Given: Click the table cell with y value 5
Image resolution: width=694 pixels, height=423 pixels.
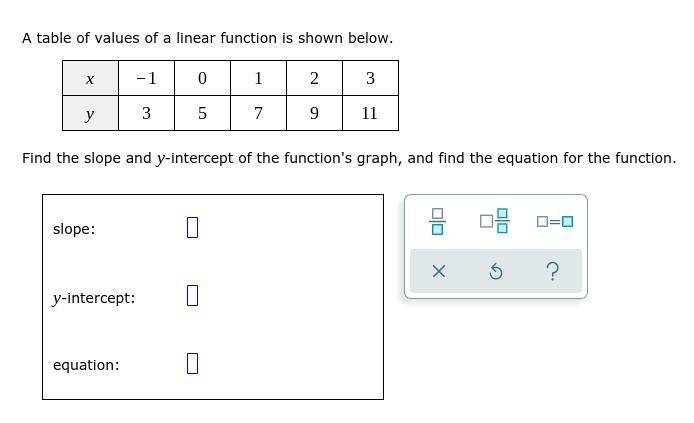Looking at the screenshot, I should (x=202, y=113).
